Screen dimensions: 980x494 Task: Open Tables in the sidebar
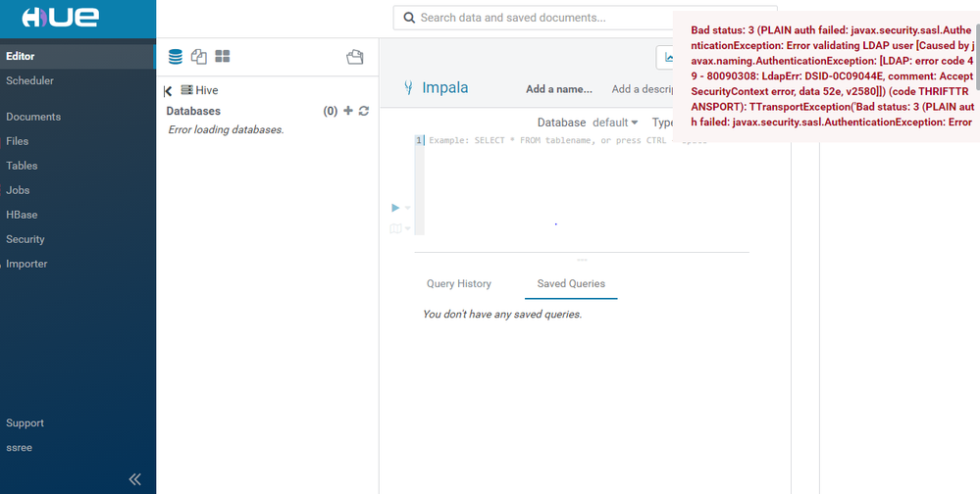pyautogui.click(x=22, y=166)
